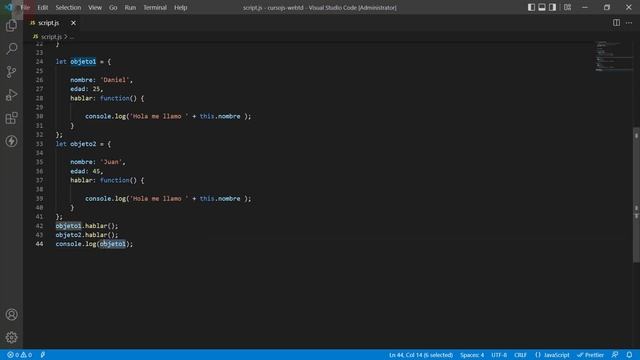Click highlighted objeto1 on line 24
Viewport: 640px width, 360px height.
[83, 62]
